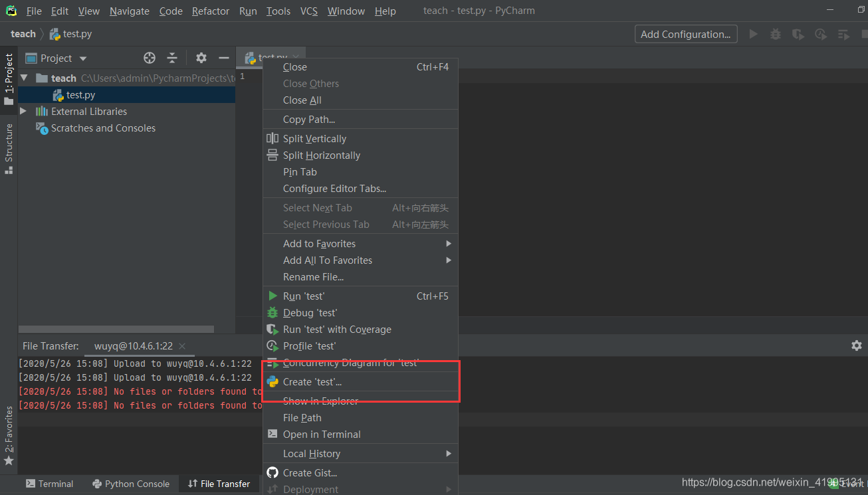Image resolution: width=868 pixels, height=495 pixels.
Task: Click the Collapse All icon in Project panel
Action: (x=172, y=58)
